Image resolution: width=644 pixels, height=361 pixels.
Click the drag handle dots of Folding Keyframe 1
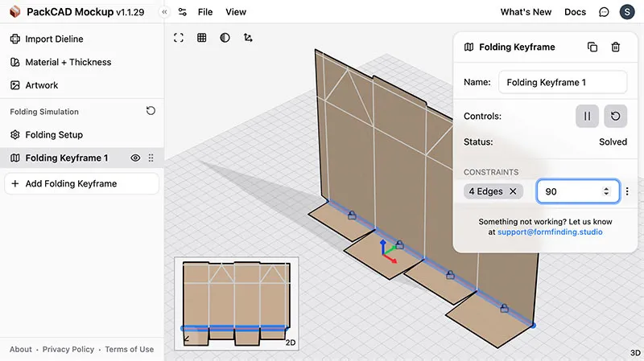coord(151,158)
